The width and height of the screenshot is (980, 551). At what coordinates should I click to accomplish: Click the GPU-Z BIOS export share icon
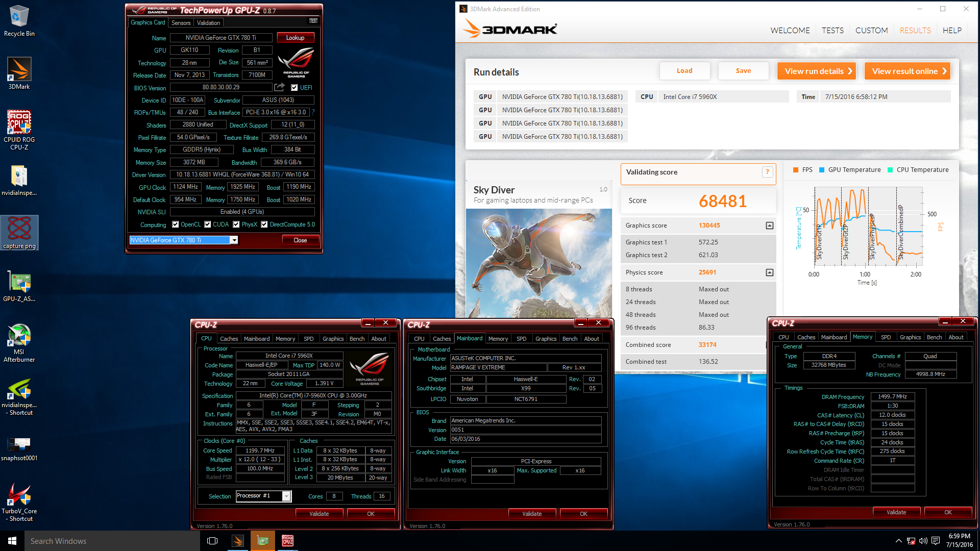click(x=279, y=87)
